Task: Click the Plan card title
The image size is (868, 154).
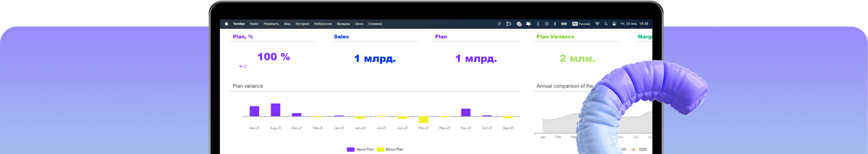Action: [441, 36]
